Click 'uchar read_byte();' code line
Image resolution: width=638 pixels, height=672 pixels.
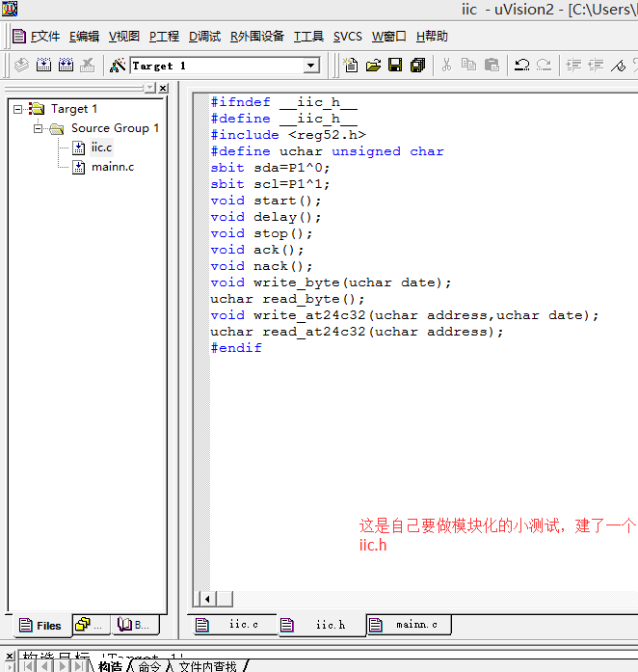287,299
